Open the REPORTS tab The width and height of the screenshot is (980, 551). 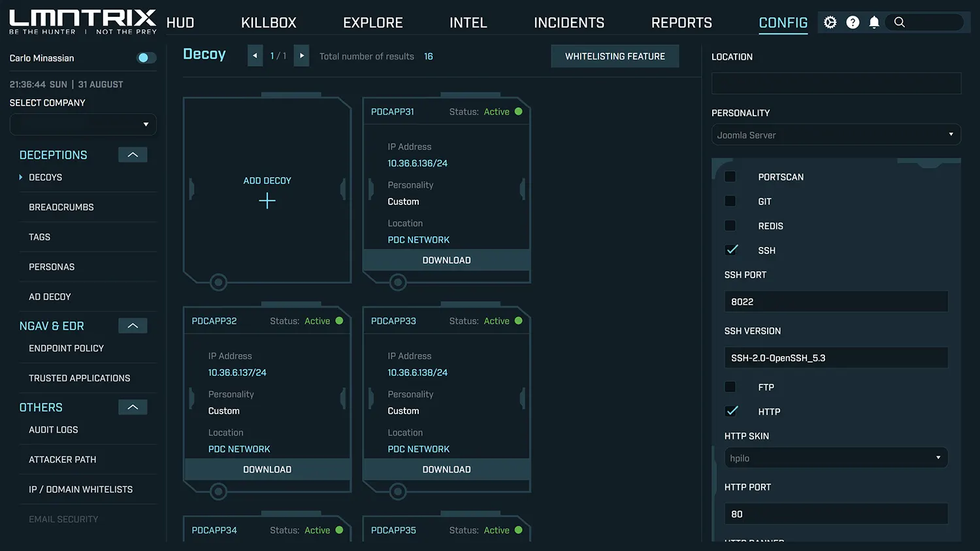[x=681, y=23]
